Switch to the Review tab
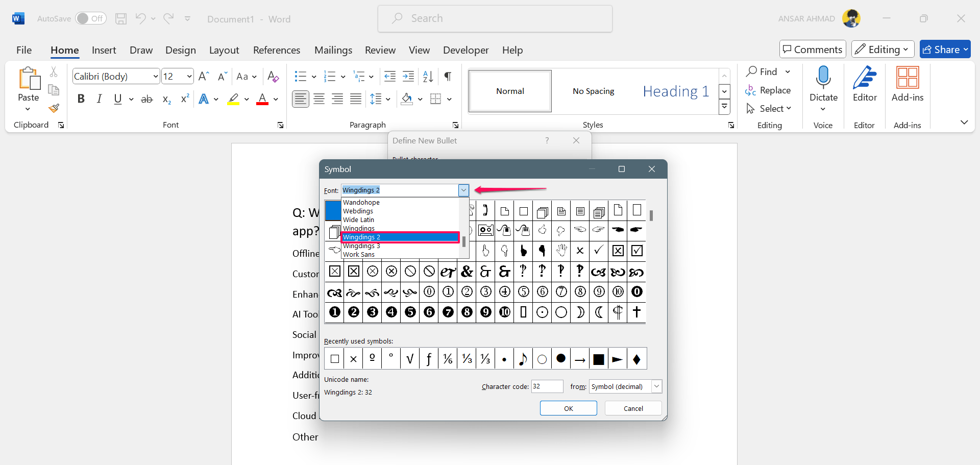Screen dimensions: 980x465 pos(380,50)
